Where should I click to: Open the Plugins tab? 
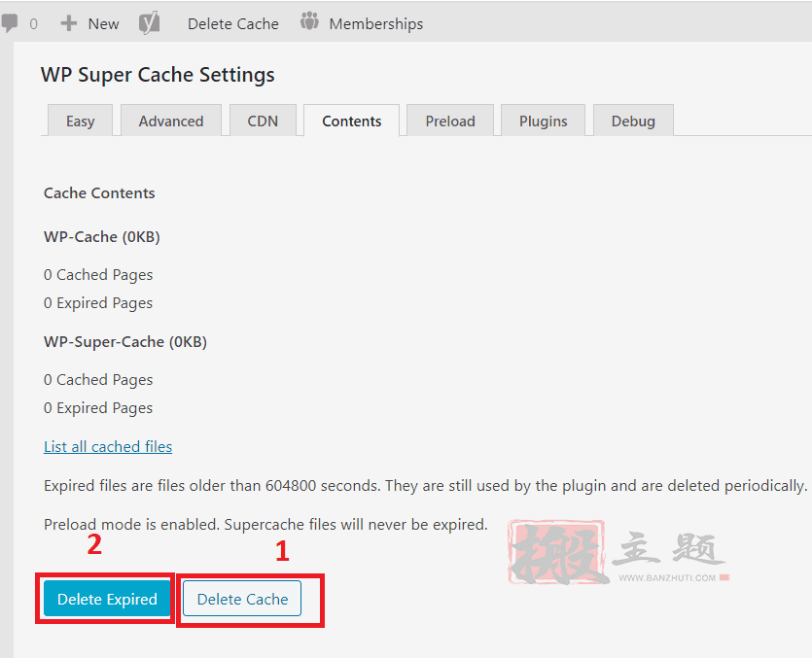pos(543,121)
